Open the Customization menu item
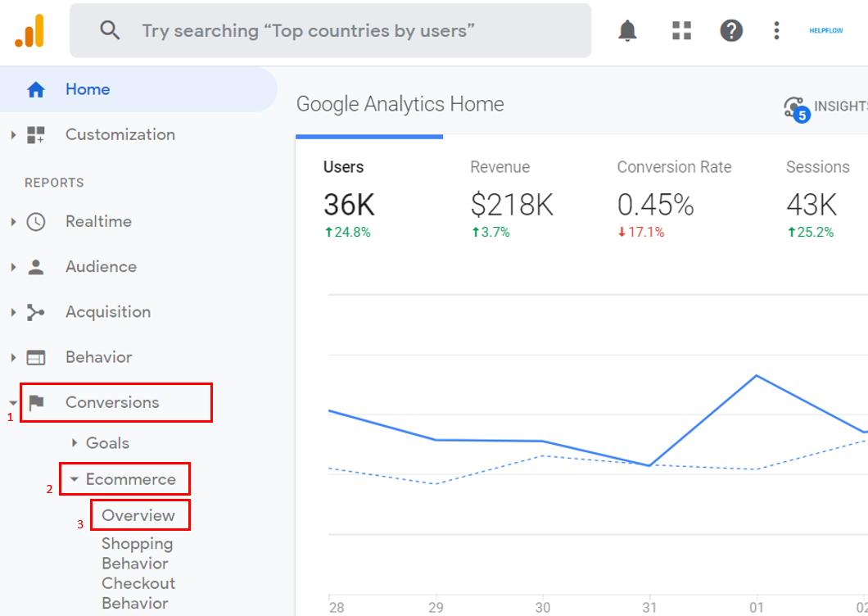Screen dimensions: 868x616 coord(120,134)
